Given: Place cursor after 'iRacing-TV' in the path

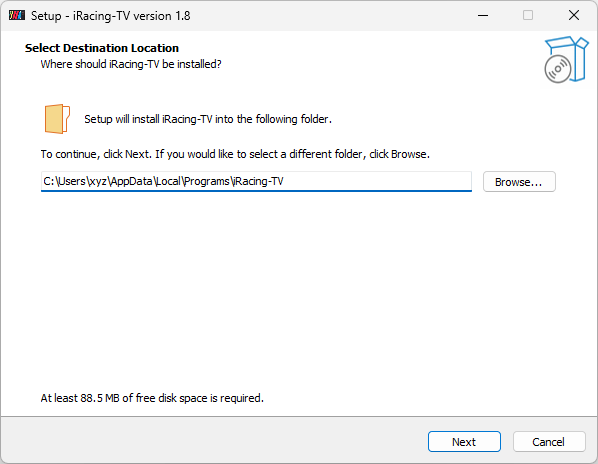Looking at the screenshot, I should click(284, 181).
